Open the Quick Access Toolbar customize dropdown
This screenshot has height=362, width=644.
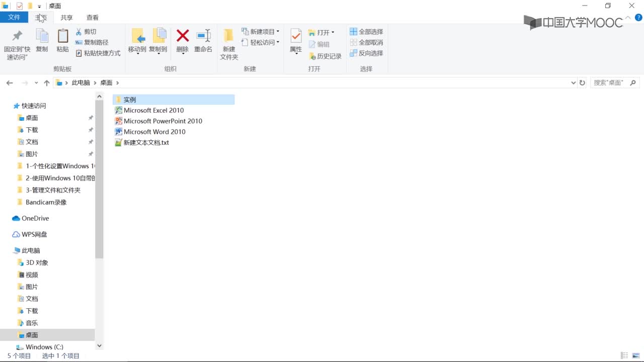pos(39,7)
